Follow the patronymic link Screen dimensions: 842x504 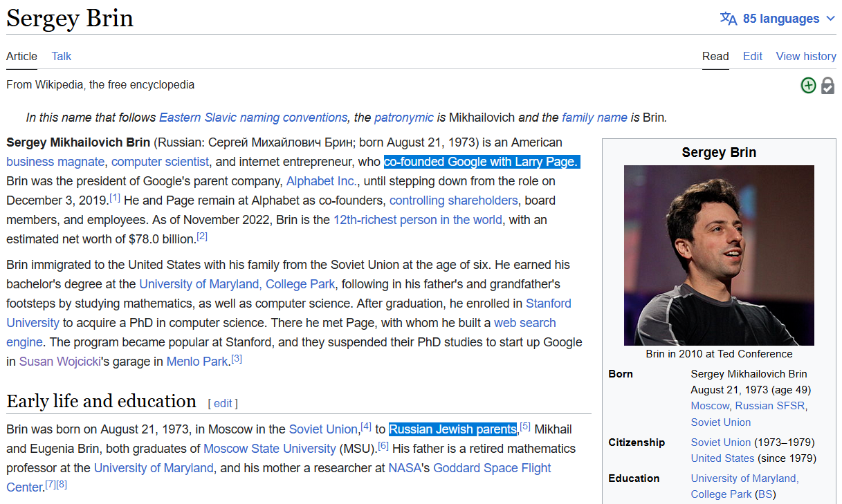tap(404, 118)
